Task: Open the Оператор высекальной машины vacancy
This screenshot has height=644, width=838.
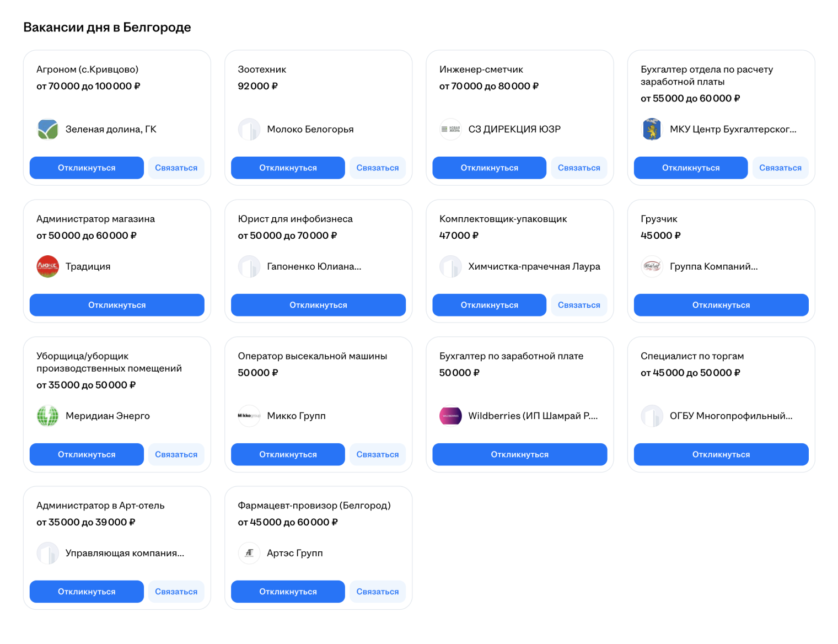Action: [x=312, y=356]
